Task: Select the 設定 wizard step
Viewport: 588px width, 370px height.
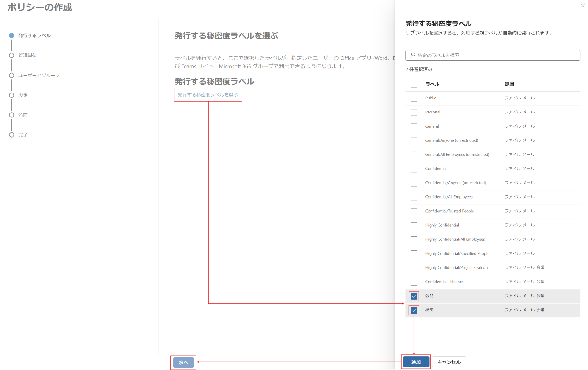Action: pos(23,95)
